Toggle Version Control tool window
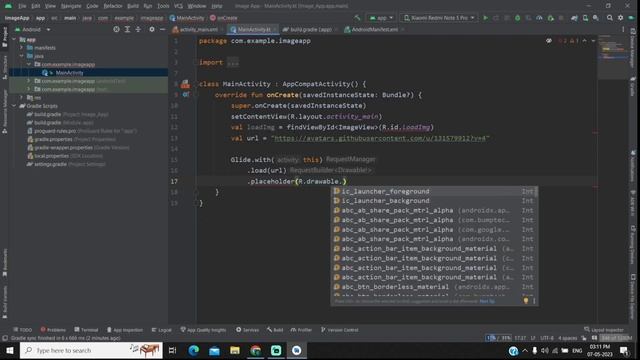This screenshot has width=640, height=360. click(x=340, y=330)
